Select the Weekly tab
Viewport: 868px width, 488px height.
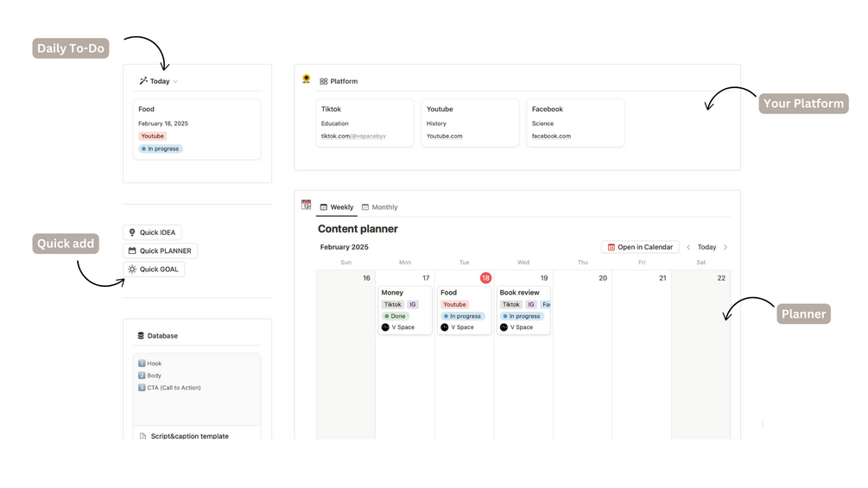(x=337, y=207)
